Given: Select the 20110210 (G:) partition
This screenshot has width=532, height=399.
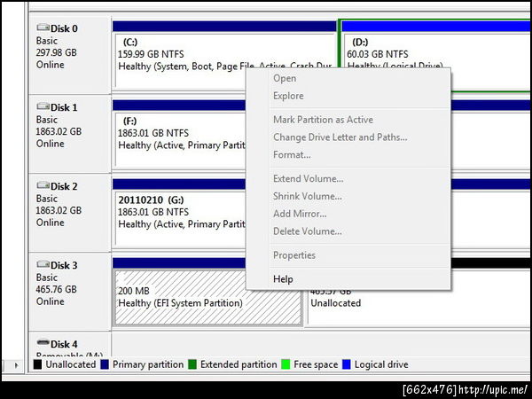Looking at the screenshot, I should pos(180,214).
